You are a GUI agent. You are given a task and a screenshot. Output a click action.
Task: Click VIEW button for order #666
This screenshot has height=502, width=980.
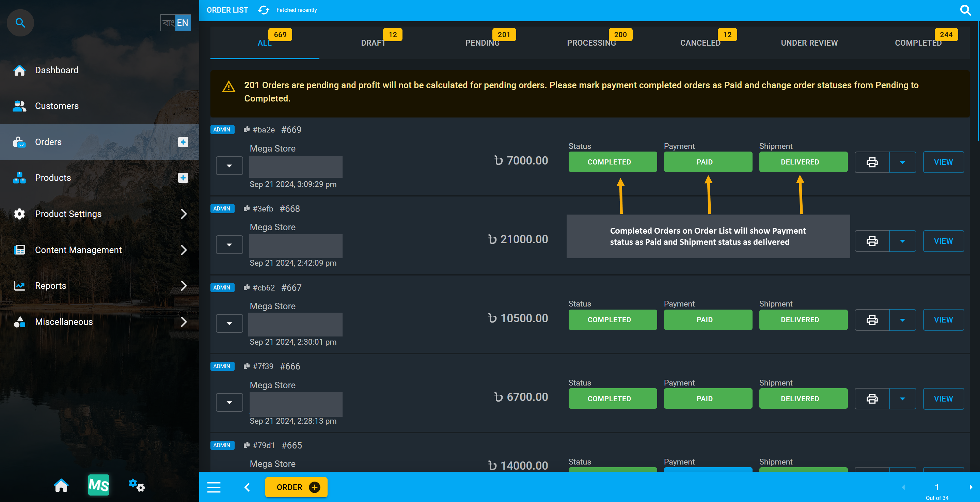tap(944, 398)
